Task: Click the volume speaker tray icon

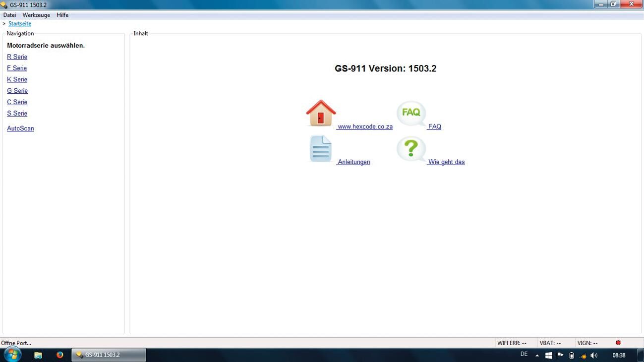Action: point(594,356)
